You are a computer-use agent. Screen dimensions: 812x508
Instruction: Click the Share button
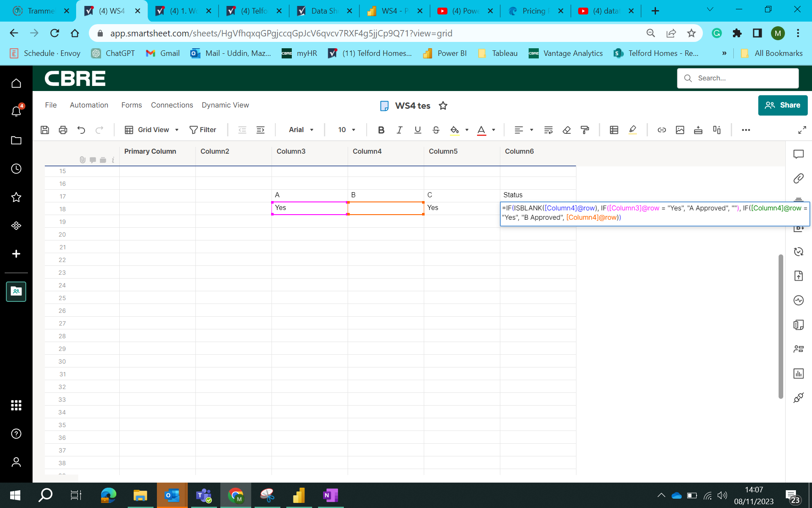pyautogui.click(x=783, y=105)
